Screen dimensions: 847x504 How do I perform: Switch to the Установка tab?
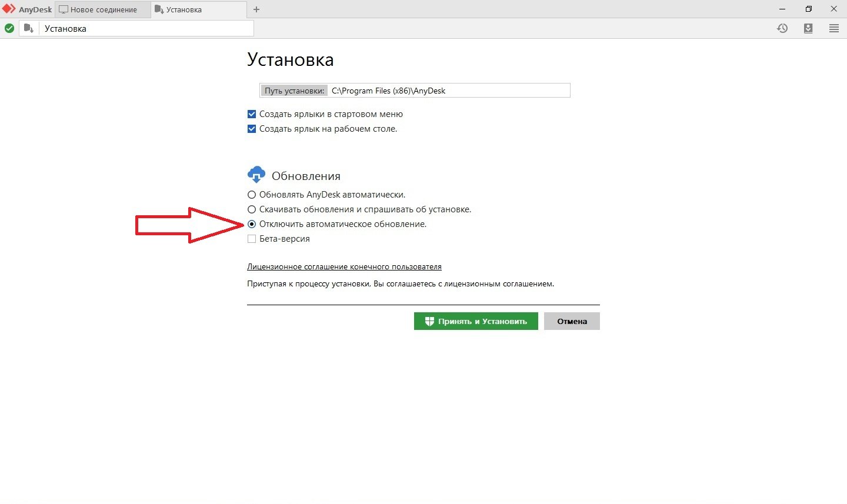coord(199,9)
